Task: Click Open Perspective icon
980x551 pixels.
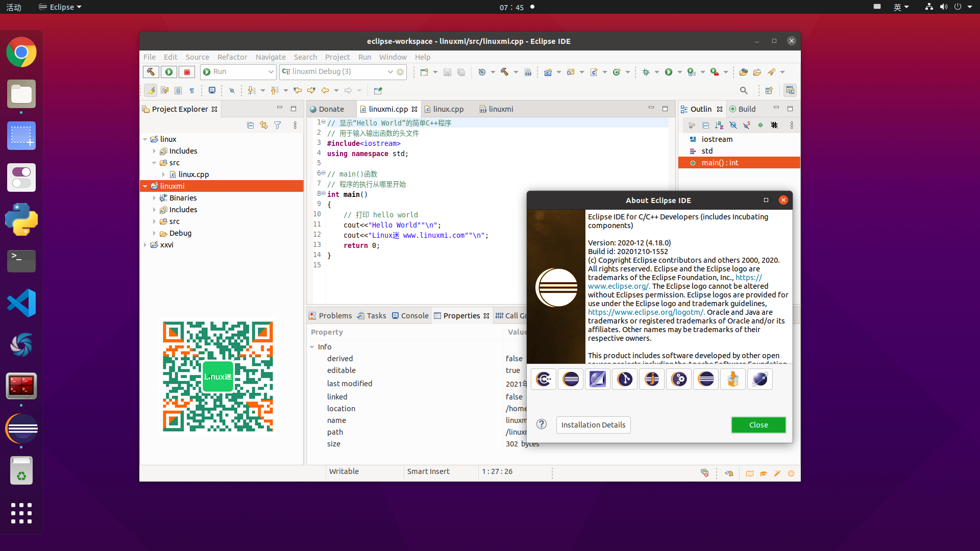Action: pos(769,90)
